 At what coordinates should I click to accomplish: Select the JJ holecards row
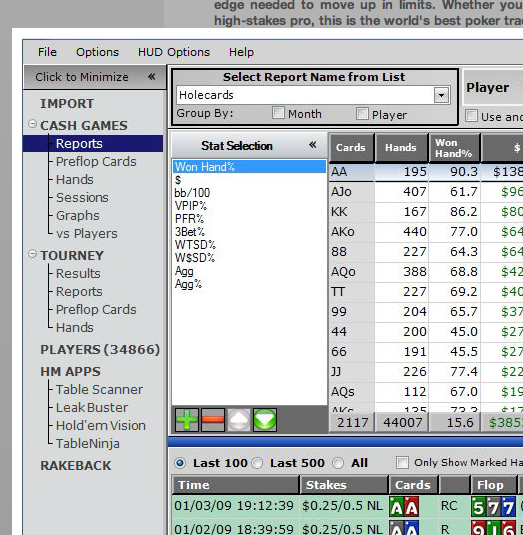(426, 372)
